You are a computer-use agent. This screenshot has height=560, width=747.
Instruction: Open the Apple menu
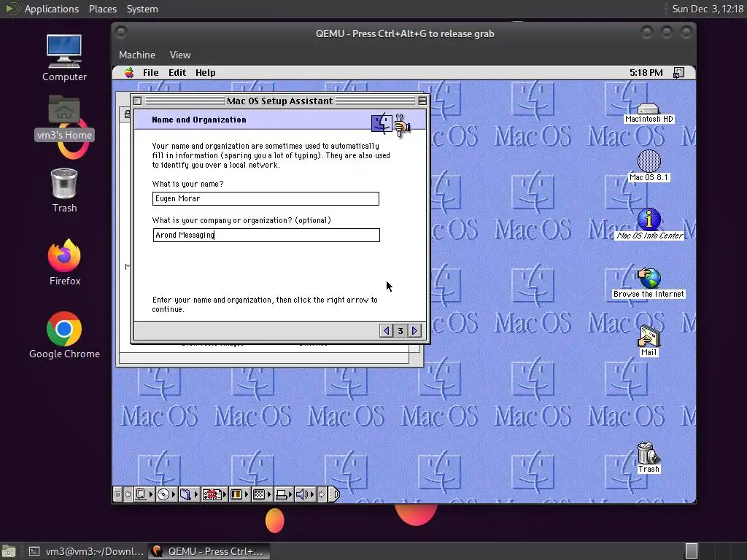(x=129, y=72)
